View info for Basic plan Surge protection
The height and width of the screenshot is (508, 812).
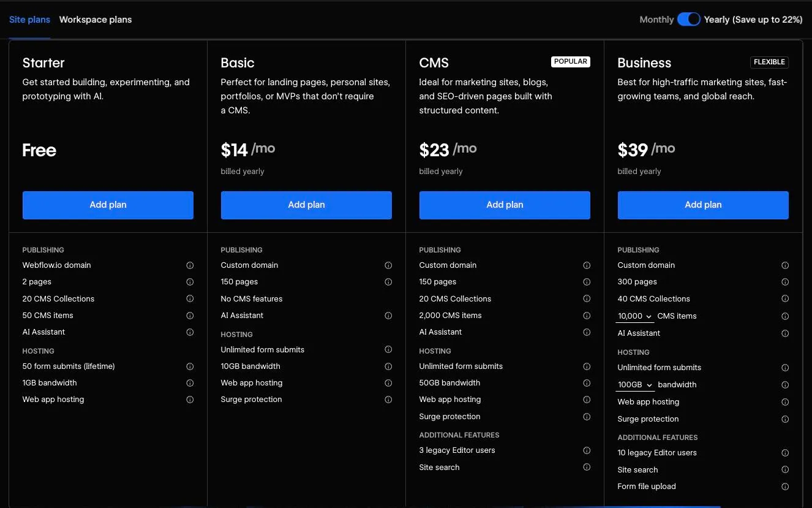388,400
